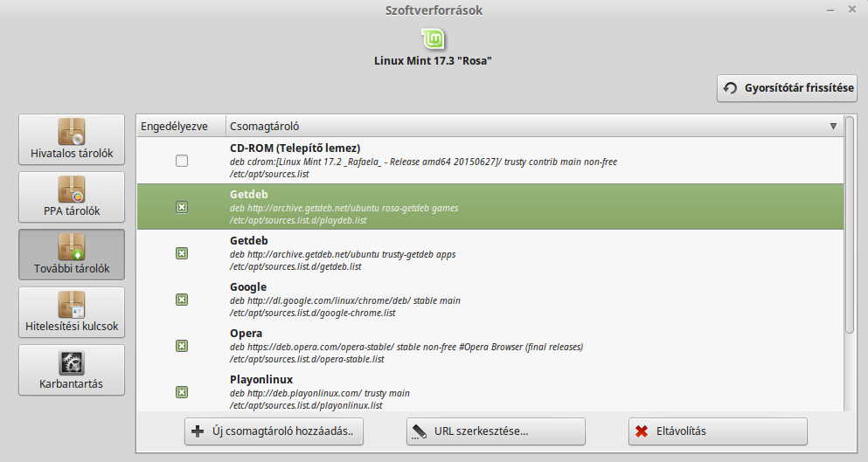This screenshot has width=868, height=462.
Task: Go to Karbantartás section
Action: click(x=72, y=369)
